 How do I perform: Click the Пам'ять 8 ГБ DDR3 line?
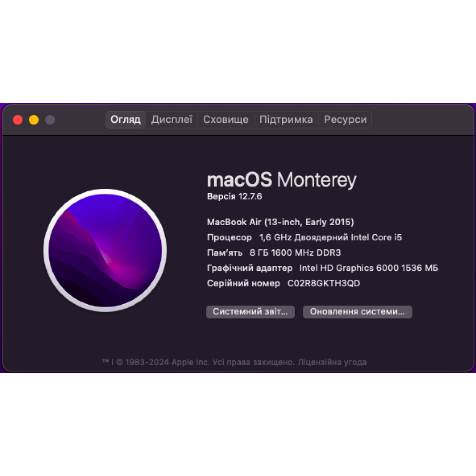[x=274, y=253]
